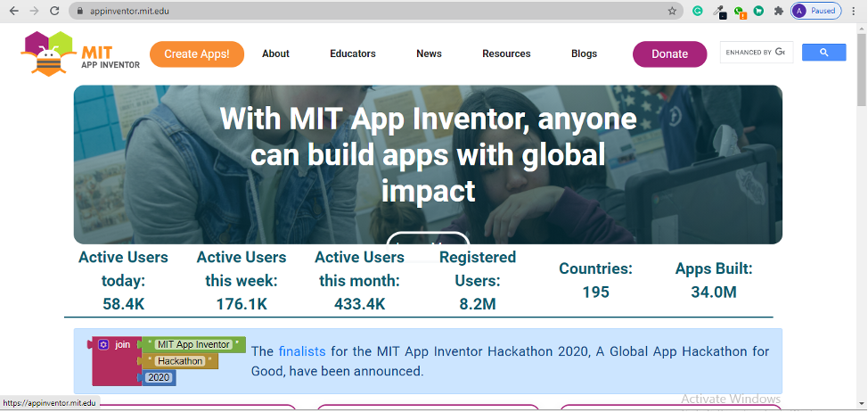Click the green flag extension icon
The height and width of the screenshot is (412, 868).
click(x=759, y=11)
